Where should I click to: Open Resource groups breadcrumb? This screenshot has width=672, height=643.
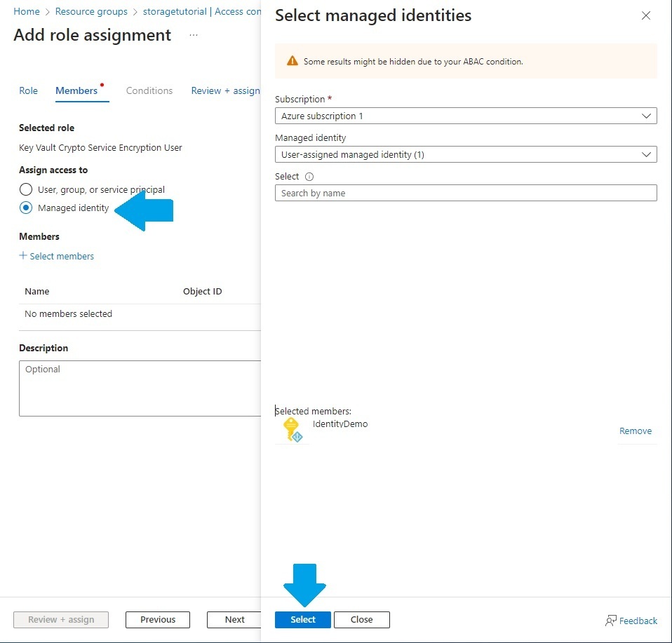point(91,11)
